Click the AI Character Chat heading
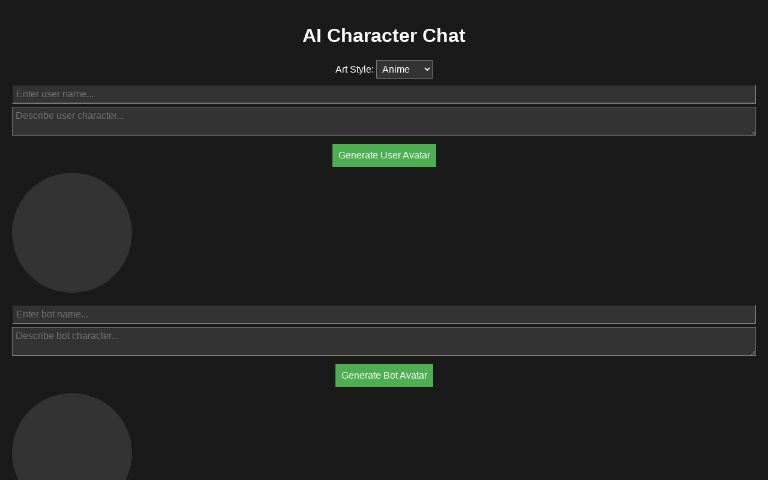768x480 pixels. (384, 36)
